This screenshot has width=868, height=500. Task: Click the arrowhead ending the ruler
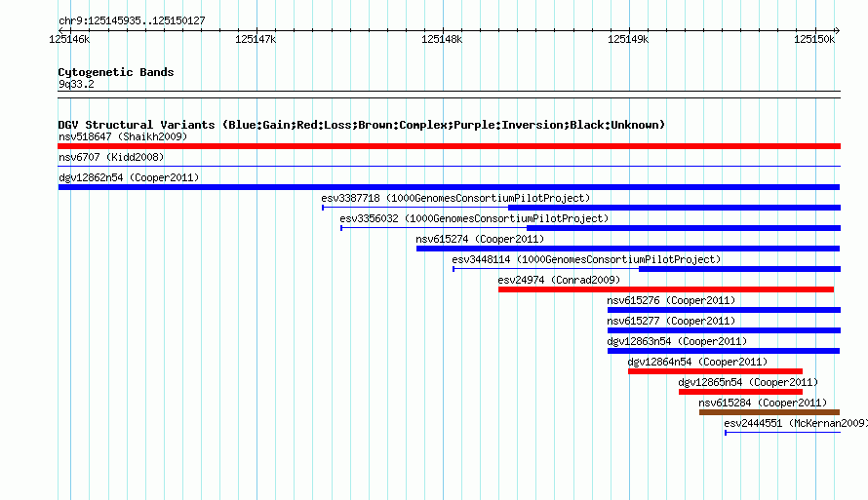[838, 30]
